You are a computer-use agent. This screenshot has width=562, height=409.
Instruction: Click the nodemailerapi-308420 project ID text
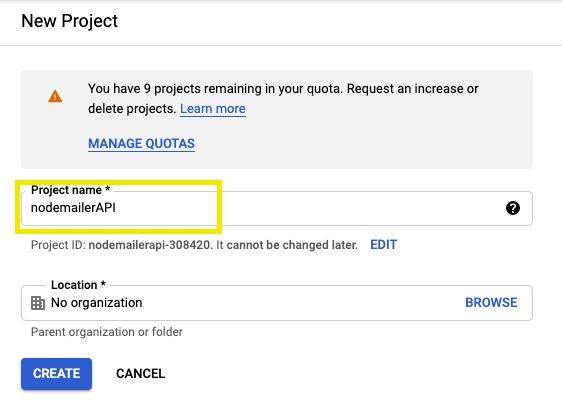pos(151,245)
